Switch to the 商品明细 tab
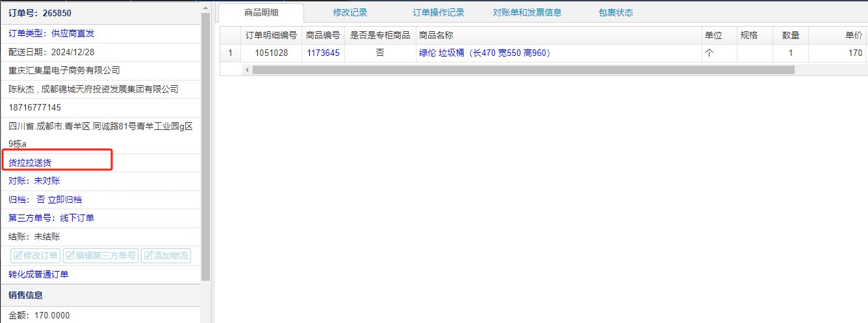 coord(261,12)
